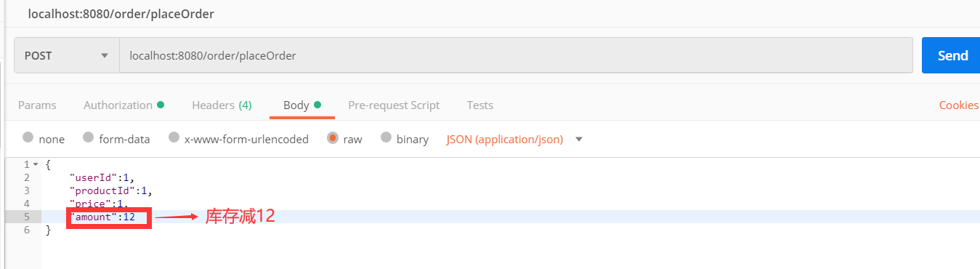Send the placeOrder request
The width and height of the screenshot is (980, 269).
pos(952,55)
